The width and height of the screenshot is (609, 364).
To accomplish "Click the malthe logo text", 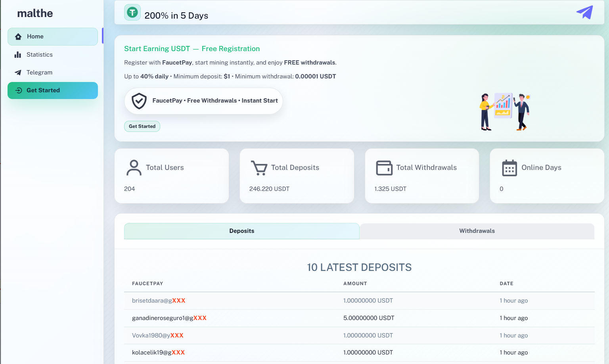I will click(35, 13).
